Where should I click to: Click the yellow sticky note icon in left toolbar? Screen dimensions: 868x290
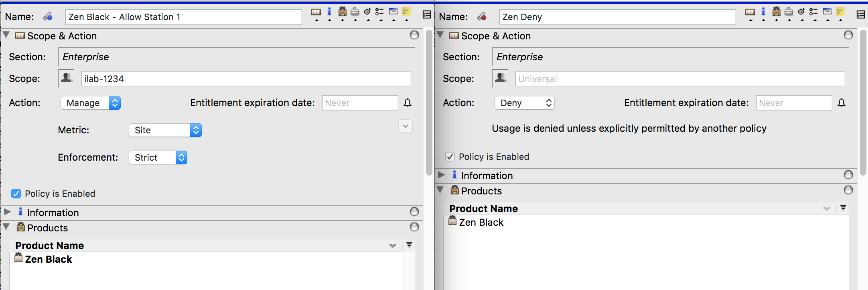[406, 12]
